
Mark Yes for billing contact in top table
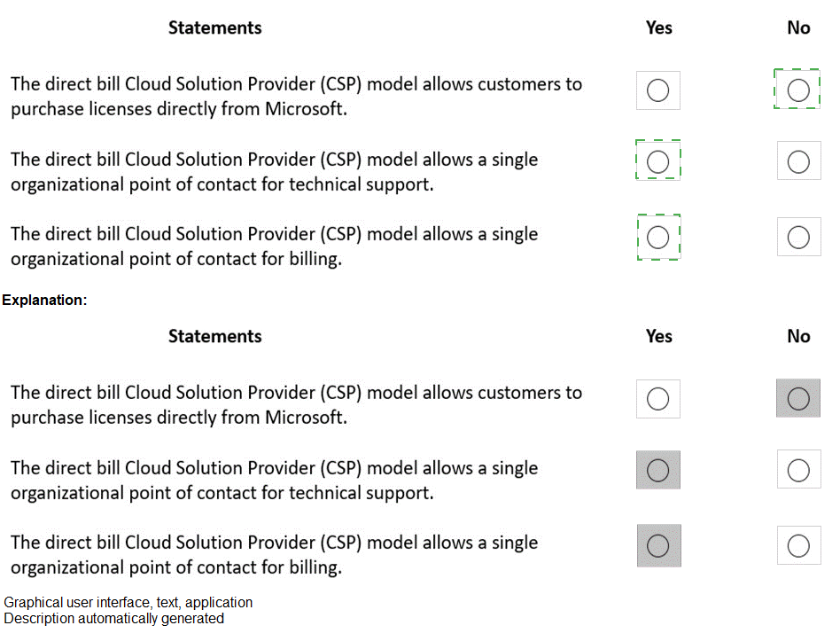[x=657, y=237]
